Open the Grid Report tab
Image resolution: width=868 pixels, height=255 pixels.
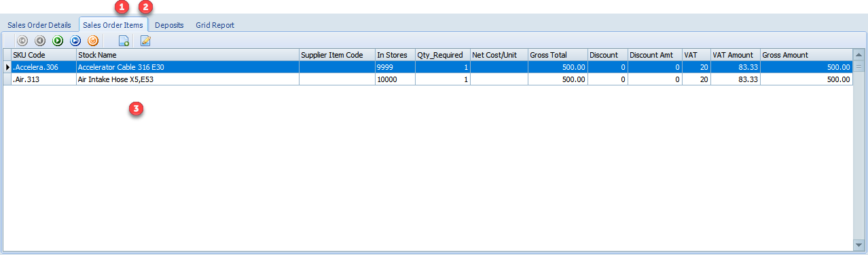point(215,25)
